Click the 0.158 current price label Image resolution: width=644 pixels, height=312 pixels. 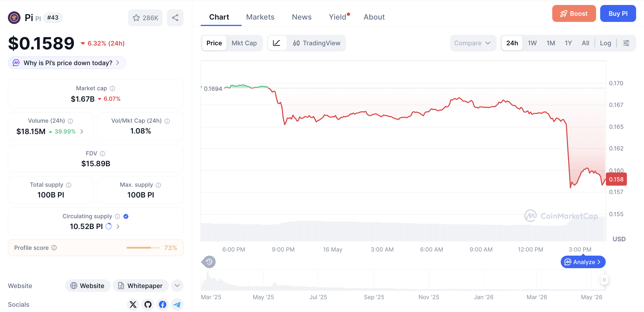(x=616, y=179)
